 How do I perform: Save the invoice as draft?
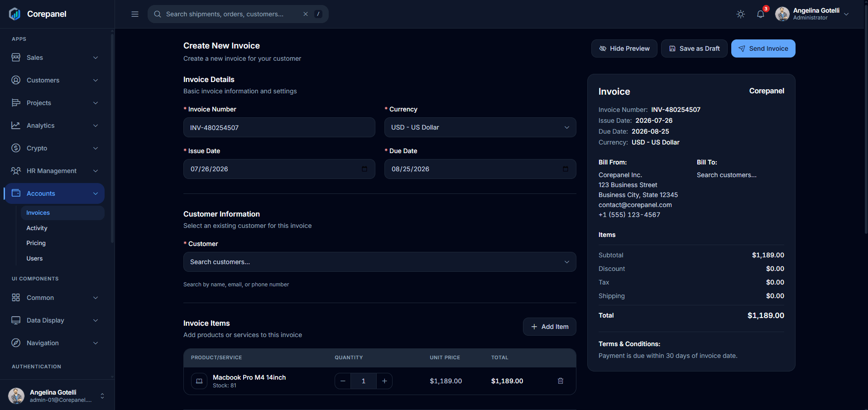click(x=695, y=48)
